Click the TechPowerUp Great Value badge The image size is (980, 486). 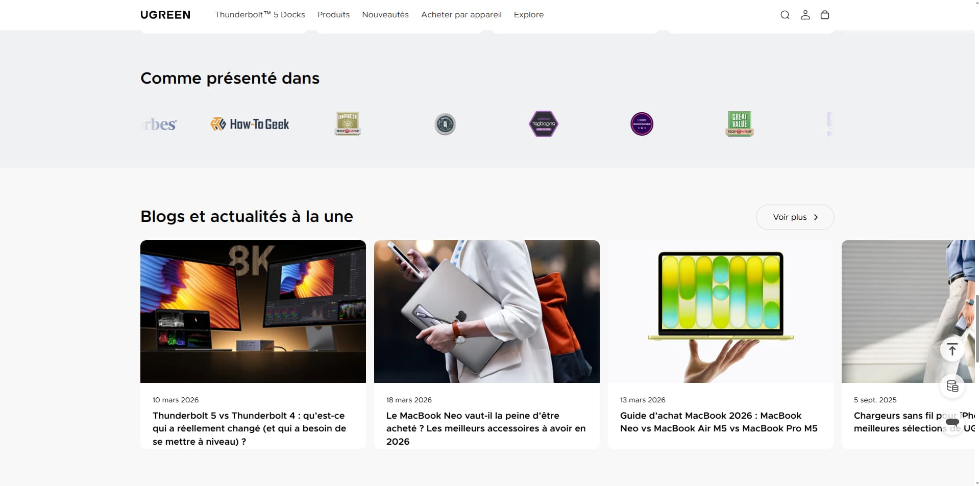[x=739, y=124]
